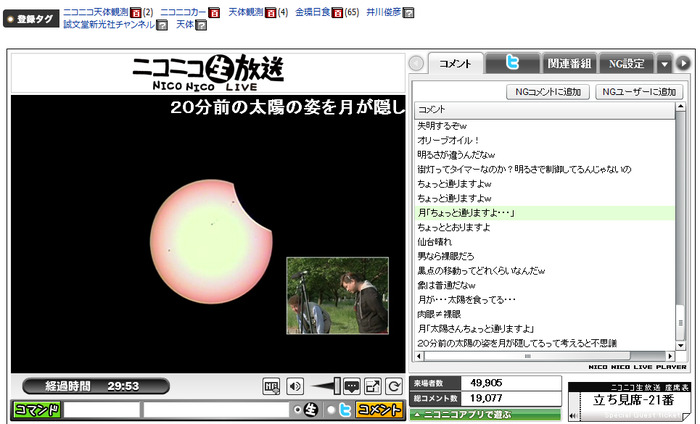Image resolution: width=700 pixels, height=424 pixels.
Task: Click the comment list scroll up arrow
Action: [x=680, y=106]
